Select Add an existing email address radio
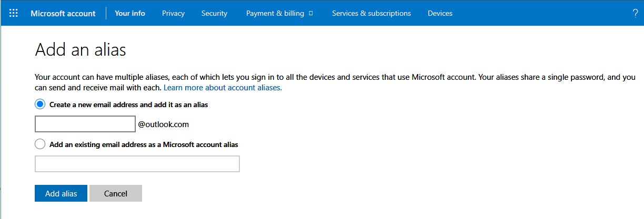The width and height of the screenshot is (644, 219). [x=40, y=144]
